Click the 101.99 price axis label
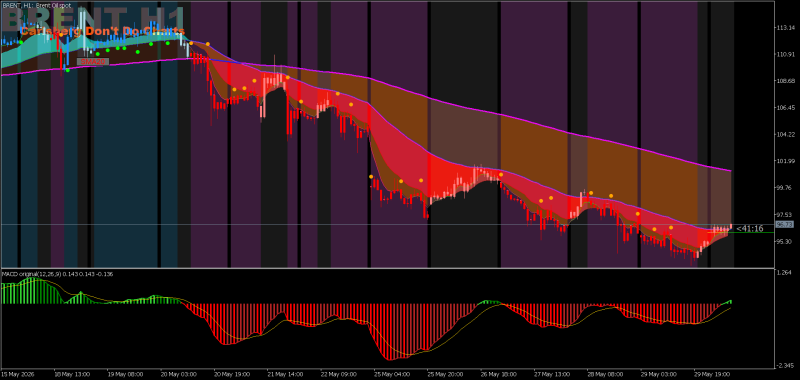 pos(786,161)
